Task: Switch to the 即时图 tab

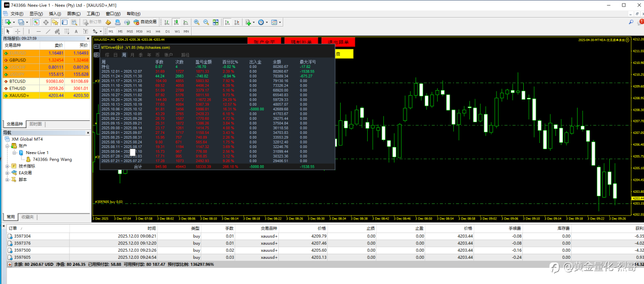Action: pyautogui.click(x=36, y=124)
